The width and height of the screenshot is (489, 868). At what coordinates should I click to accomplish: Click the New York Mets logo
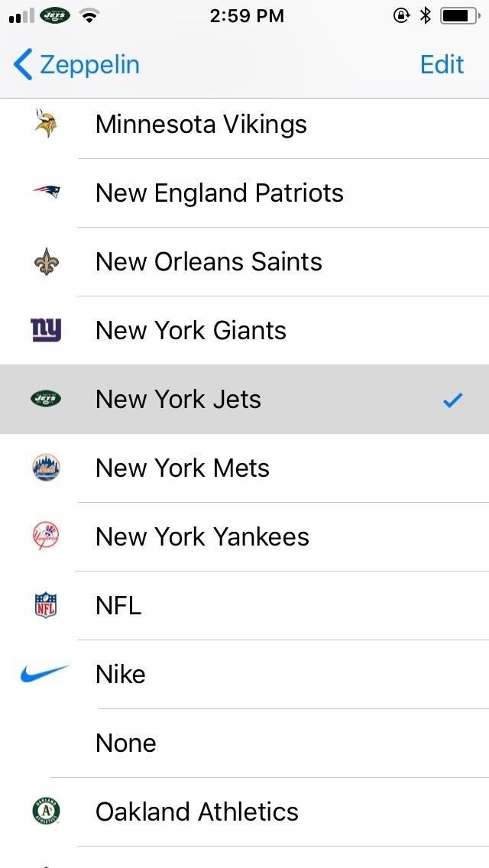46,468
